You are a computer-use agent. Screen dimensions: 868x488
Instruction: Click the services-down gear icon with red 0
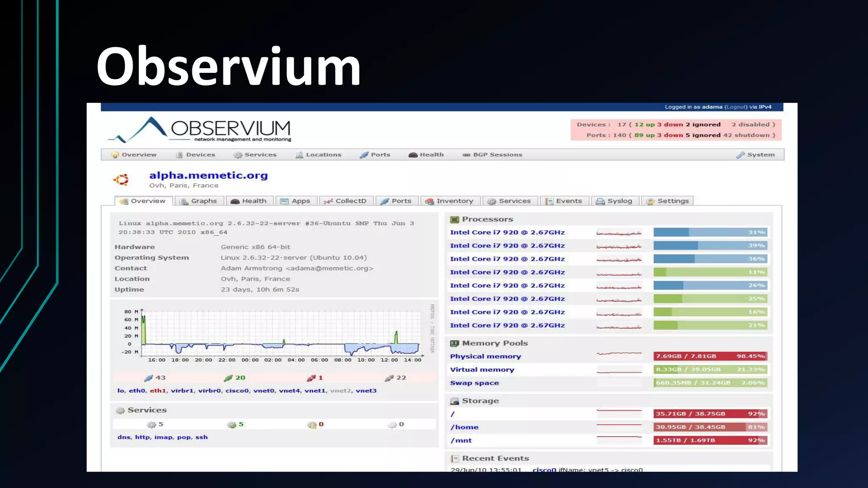click(312, 424)
